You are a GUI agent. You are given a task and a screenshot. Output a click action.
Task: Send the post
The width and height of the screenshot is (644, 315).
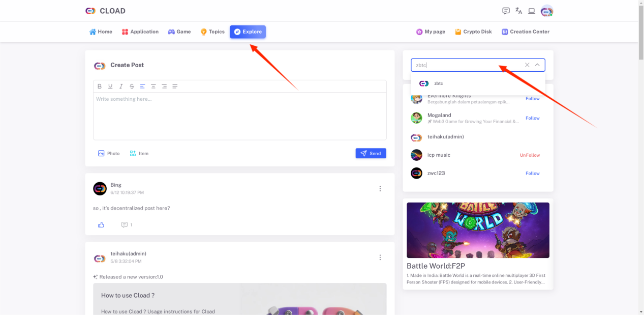[371, 153]
